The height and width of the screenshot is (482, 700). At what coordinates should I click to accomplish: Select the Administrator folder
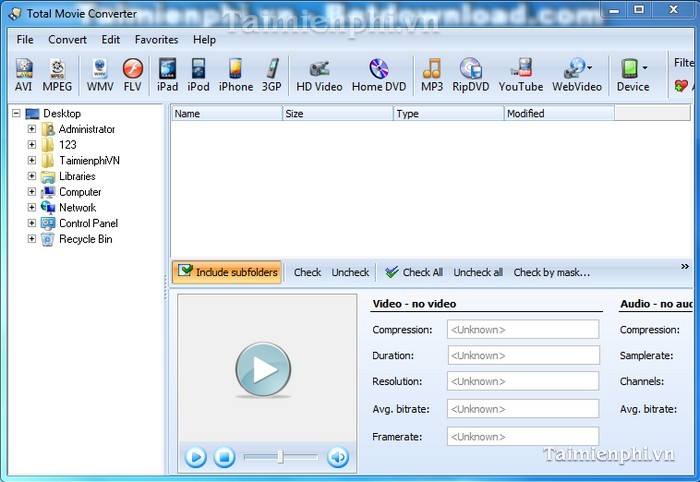pos(87,129)
